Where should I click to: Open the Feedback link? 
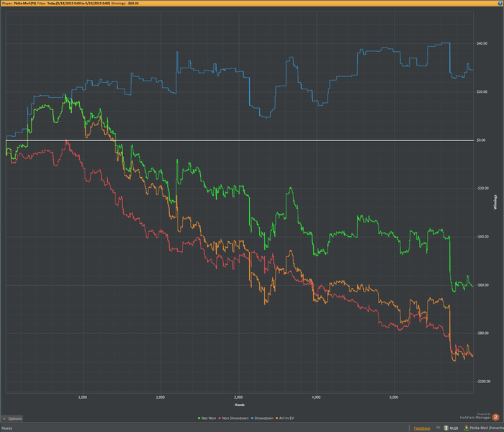coord(422,428)
